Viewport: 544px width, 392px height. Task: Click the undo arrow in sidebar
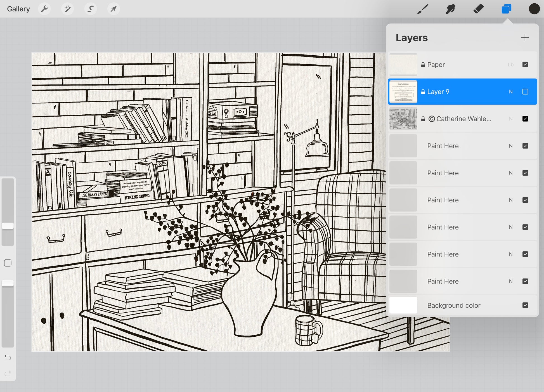click(x=8, y=357)
